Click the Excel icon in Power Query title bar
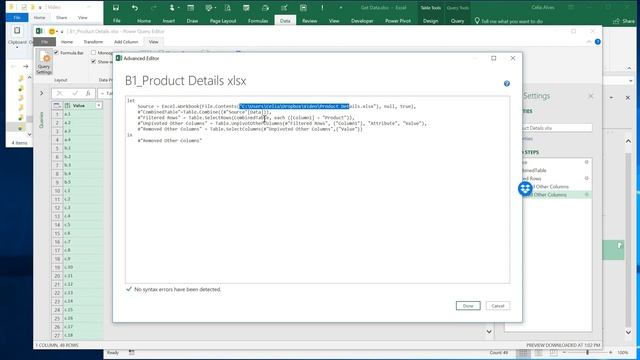 (x=39, y=31)
